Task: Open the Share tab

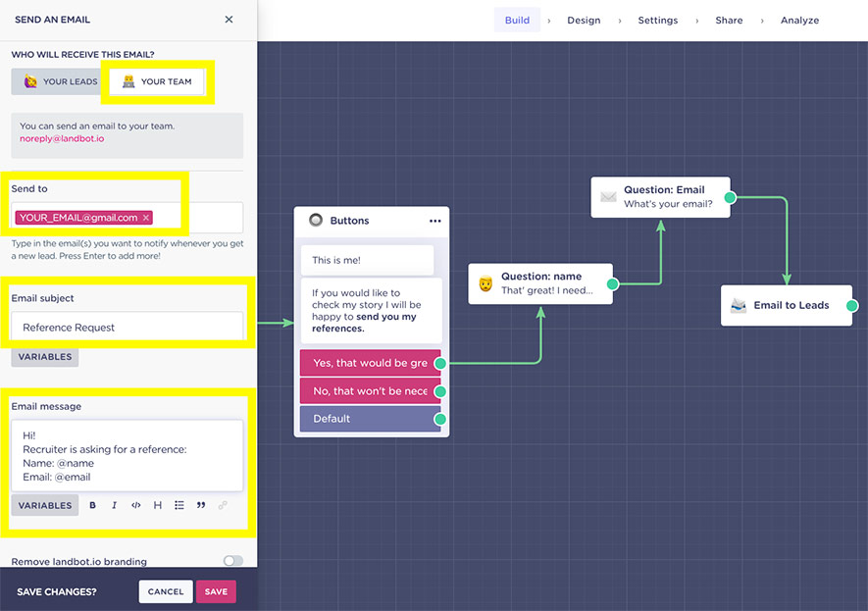Action: (x=729, y=20)
